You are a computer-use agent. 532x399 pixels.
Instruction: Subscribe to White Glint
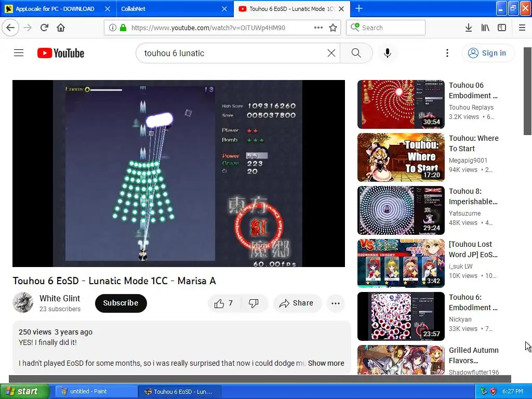(x=121, y=303)
